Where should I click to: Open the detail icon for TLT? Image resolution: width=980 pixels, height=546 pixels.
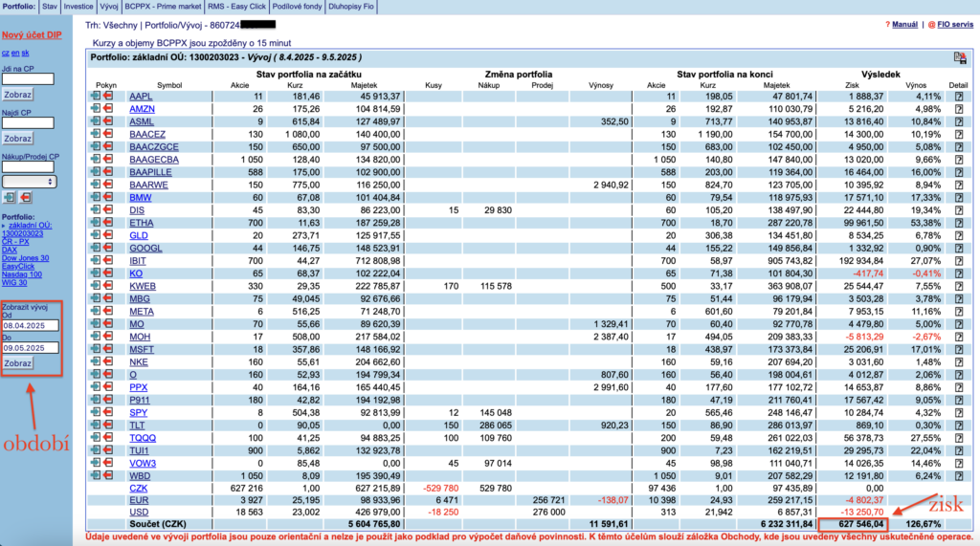pyautogui.click(x=959, y=425)
